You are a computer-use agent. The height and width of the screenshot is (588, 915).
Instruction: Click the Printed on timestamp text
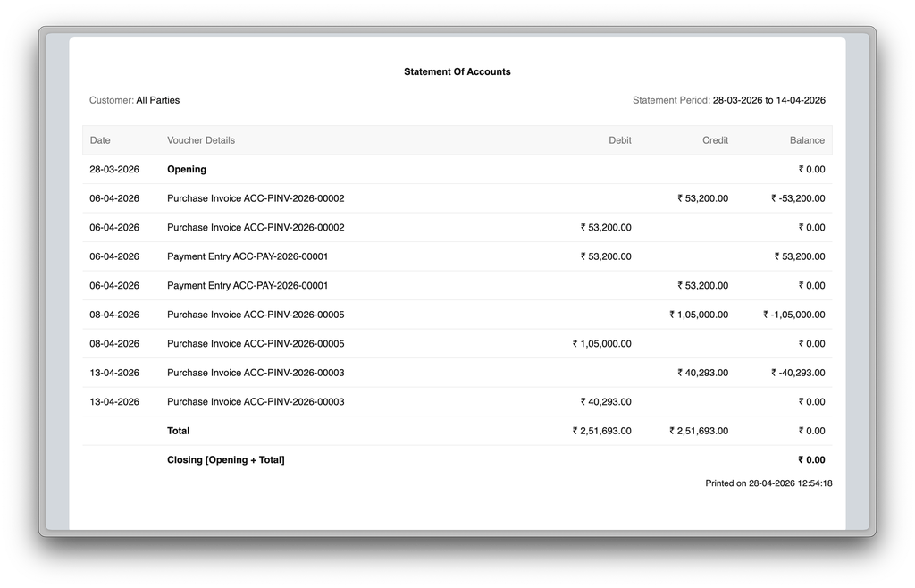768,483
